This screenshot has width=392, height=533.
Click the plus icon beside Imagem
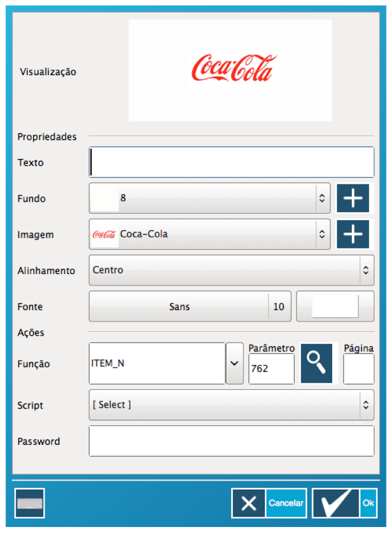click(353, 234)
